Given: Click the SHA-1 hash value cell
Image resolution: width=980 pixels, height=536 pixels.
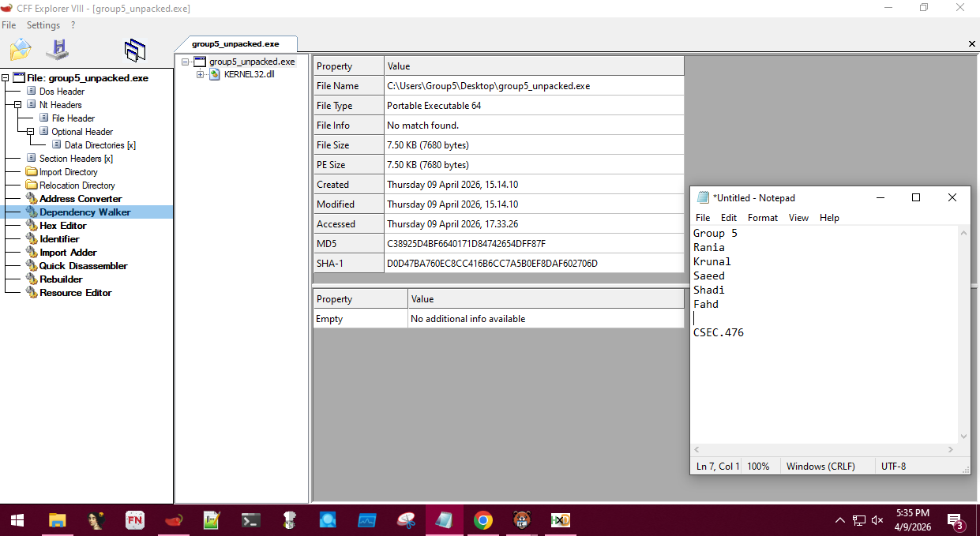Looking at the screenshot, I should (x=534, y=264).
